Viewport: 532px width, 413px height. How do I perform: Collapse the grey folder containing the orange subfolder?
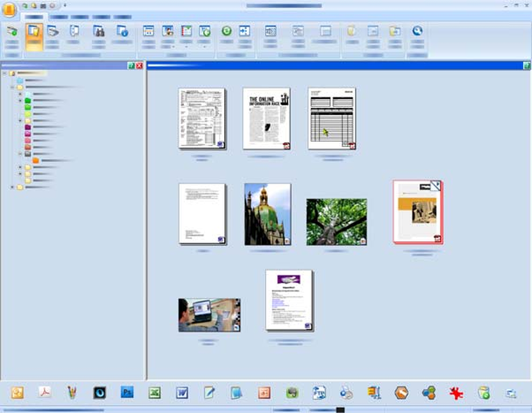20,154
